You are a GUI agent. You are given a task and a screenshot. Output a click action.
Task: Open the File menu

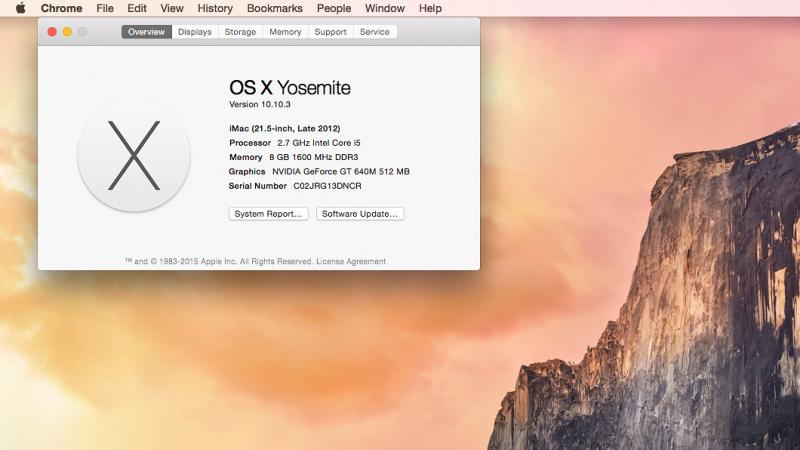click(105, 8)
